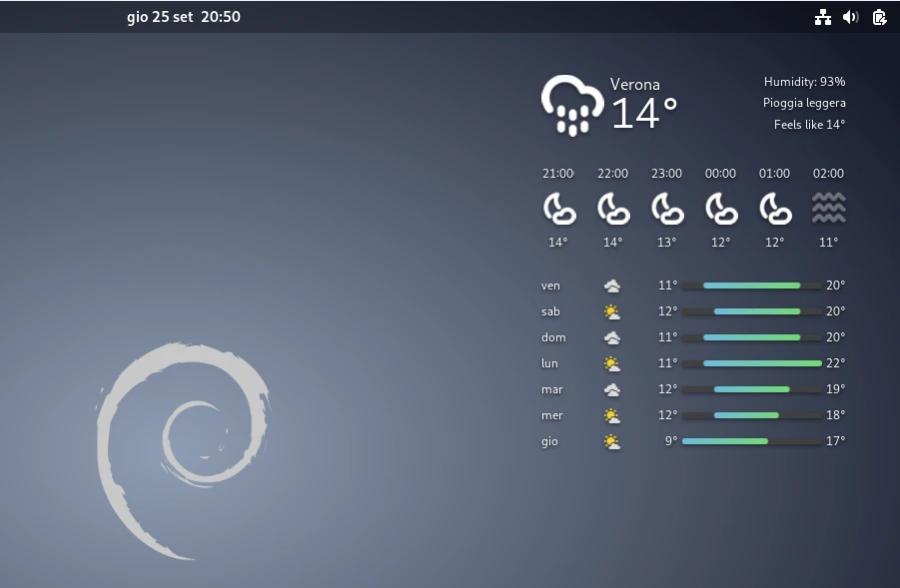Click gio's sunny weather icon
Image resolution: width=900 pixels, height=588 pixels.
[612, 440]
